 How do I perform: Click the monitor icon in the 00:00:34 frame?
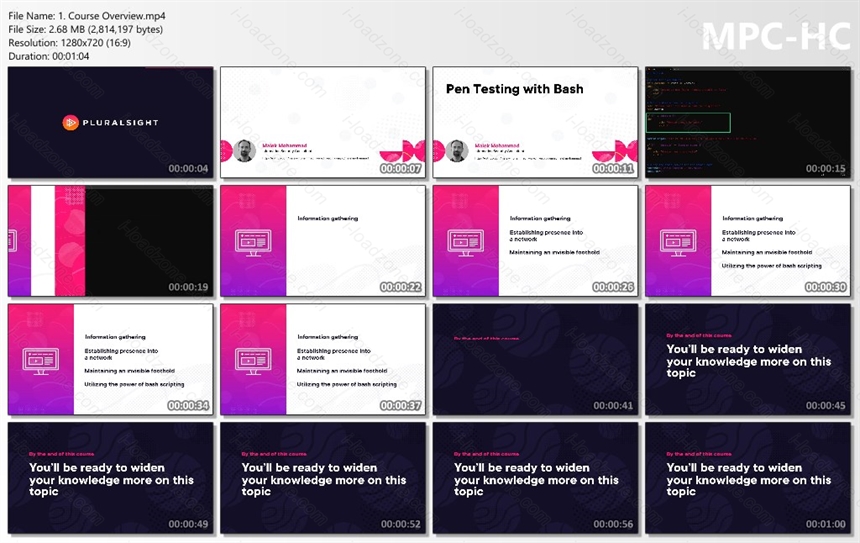(x=41, y=361)
